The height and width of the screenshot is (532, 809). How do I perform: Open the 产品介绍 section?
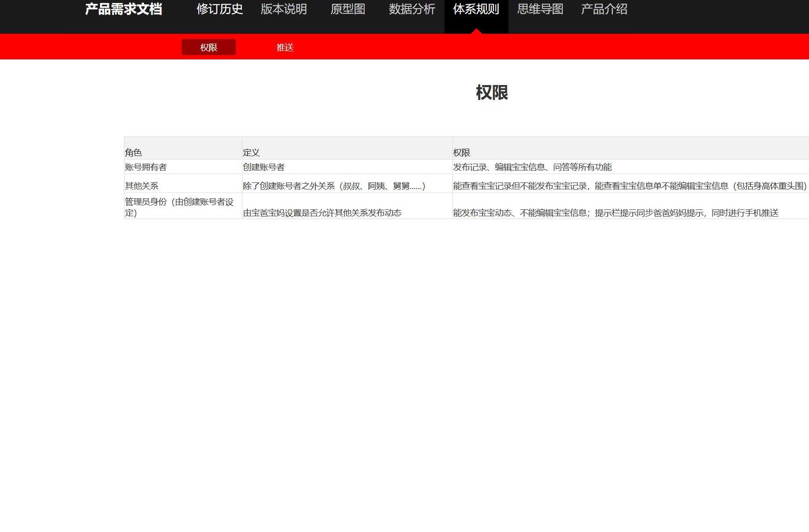pyautogui.click(x=604, y=9)
